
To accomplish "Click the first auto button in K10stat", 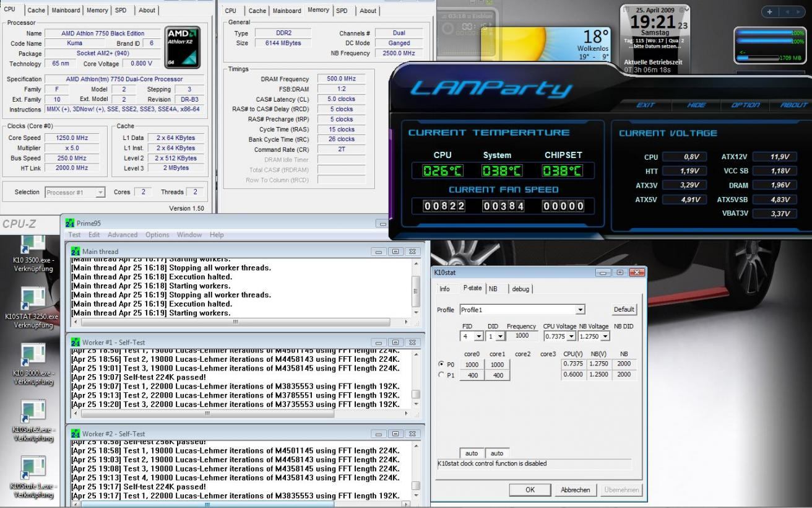I will (472, 454).
